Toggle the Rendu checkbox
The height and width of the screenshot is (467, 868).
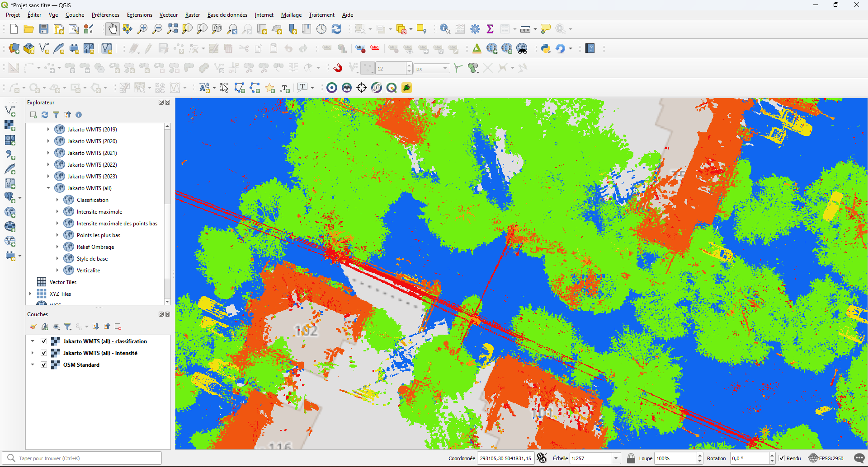(x=782, y=458)
